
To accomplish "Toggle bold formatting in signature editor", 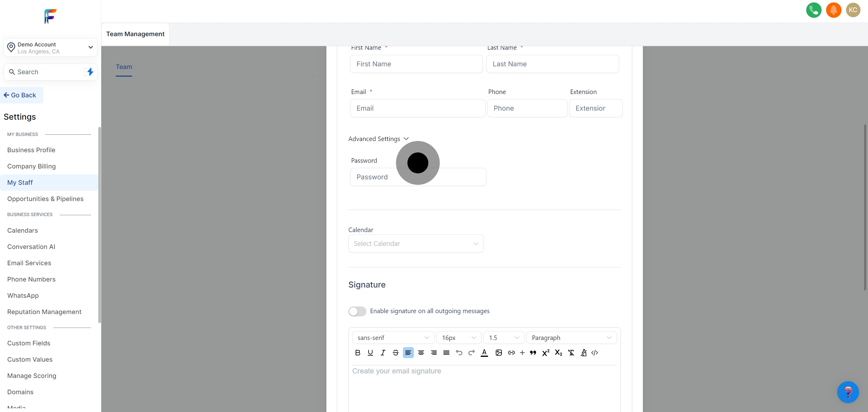I will (357, 352).
